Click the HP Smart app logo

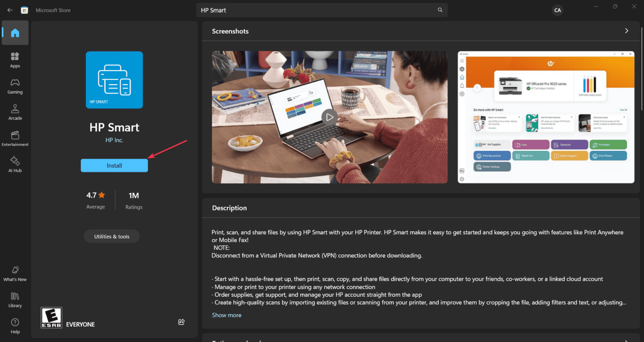pyautogui.click(x=114, y=80)
